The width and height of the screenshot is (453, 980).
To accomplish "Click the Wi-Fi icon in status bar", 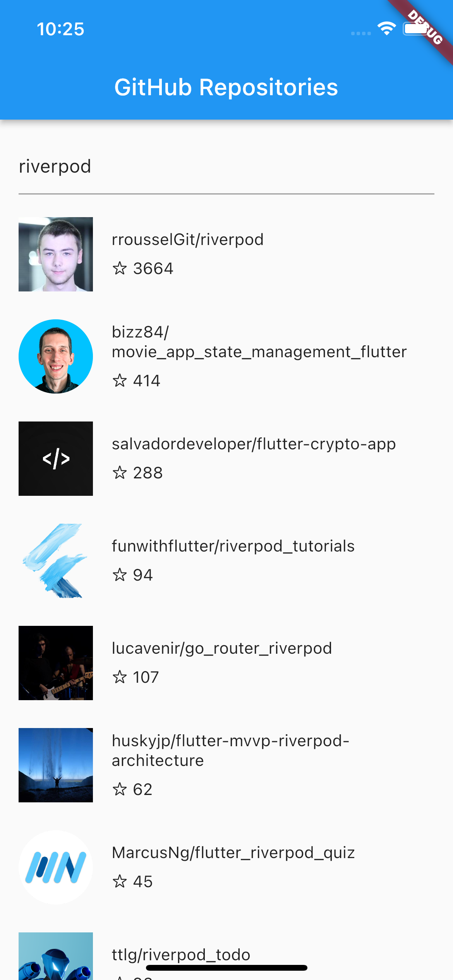I will (386, 28).
